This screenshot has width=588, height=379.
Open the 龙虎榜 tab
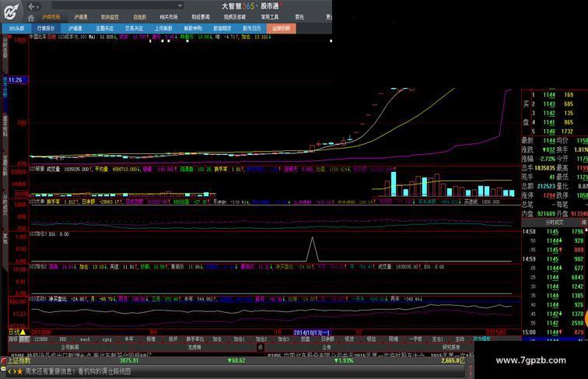pos(194,347)
